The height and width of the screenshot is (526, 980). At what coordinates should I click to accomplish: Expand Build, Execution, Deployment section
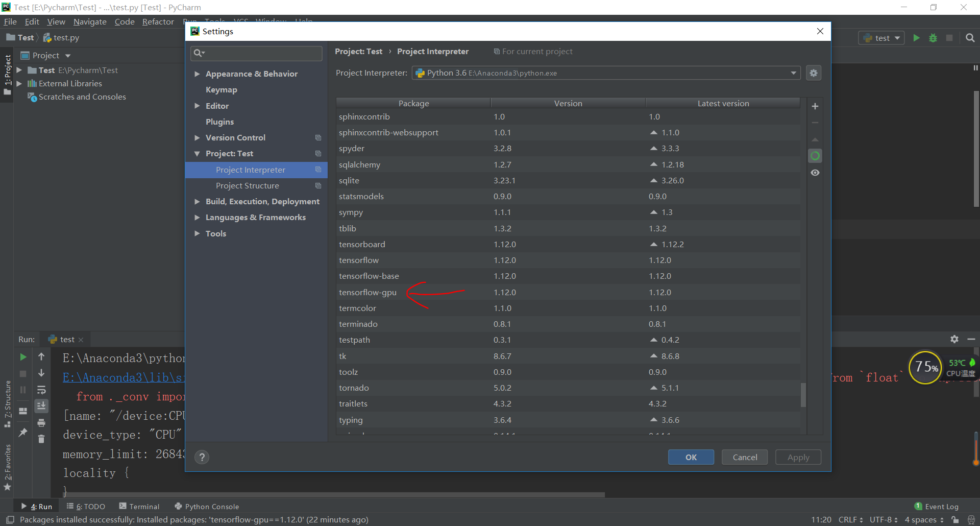(x=197, y=202)
